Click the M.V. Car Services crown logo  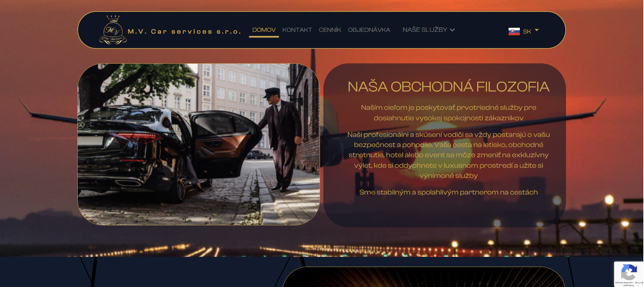113,30
